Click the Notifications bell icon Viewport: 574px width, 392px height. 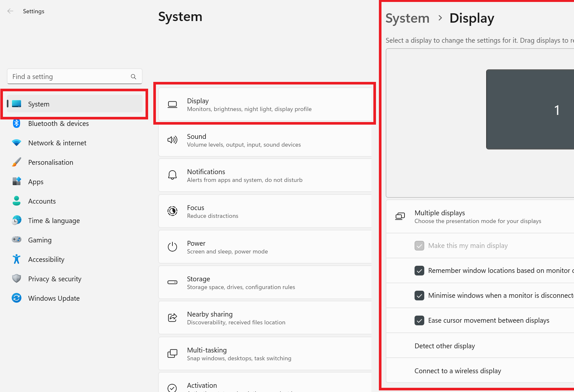tap(172, 175)
